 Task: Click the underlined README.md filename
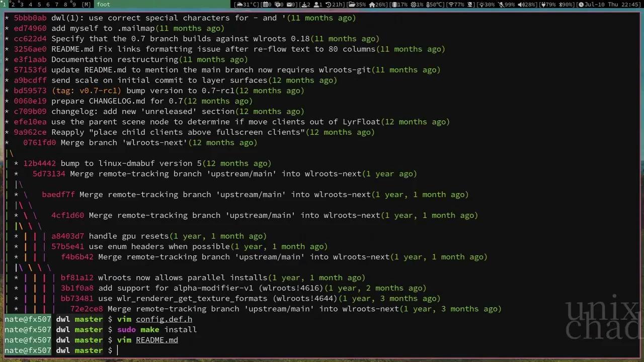coord(157,340)
